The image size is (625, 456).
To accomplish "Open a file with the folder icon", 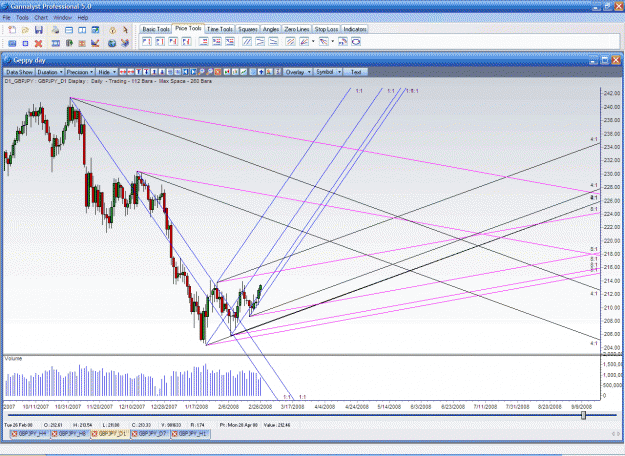I will tap(25, 30).
